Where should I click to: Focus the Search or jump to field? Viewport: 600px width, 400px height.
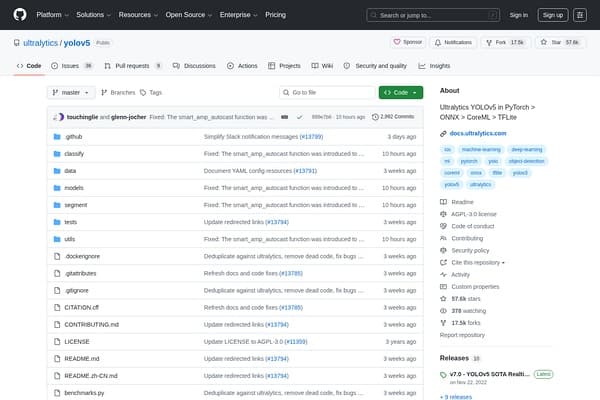click(x=433, y=15)
